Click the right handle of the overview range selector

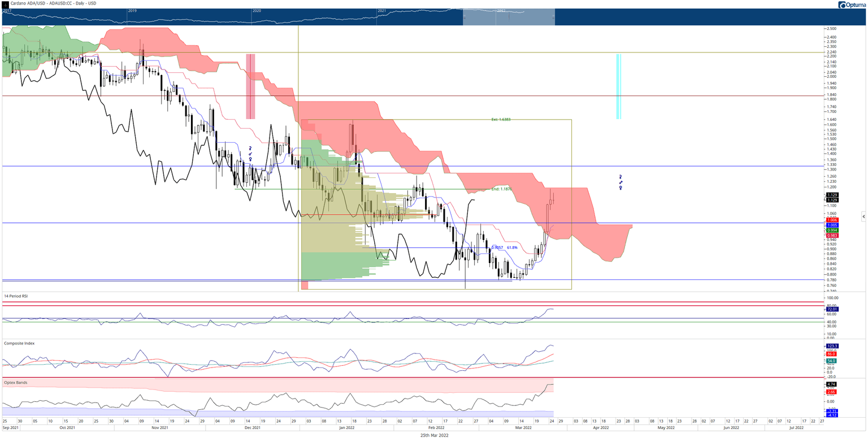(554, 17)
